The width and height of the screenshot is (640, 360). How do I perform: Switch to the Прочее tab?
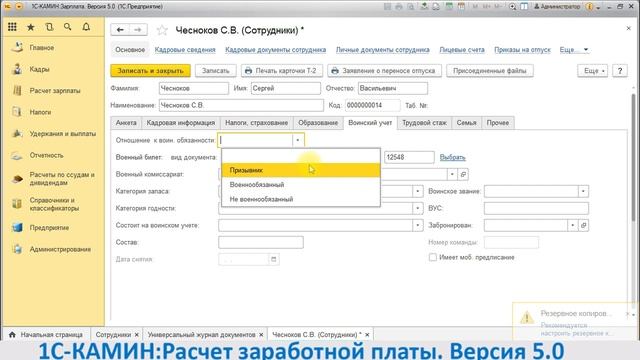coord(498,123)
